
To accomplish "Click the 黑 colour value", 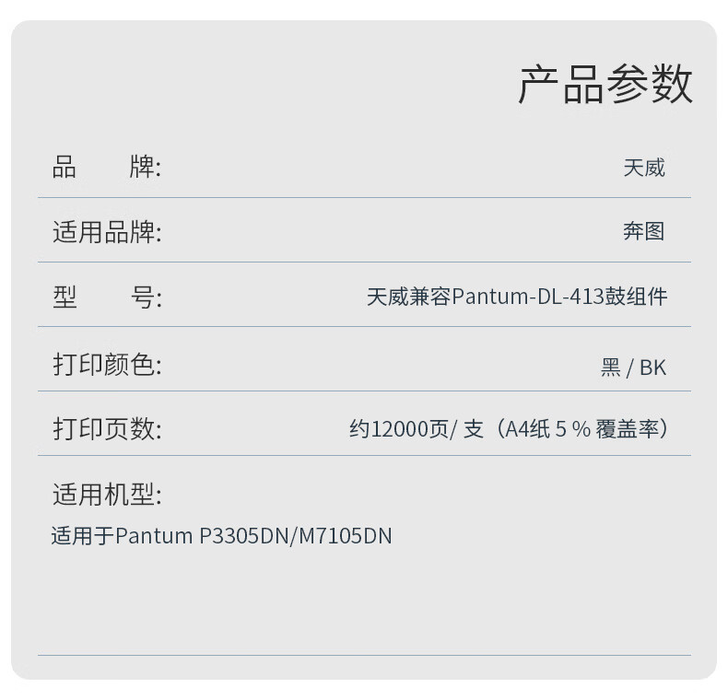I will pos(610,367).
